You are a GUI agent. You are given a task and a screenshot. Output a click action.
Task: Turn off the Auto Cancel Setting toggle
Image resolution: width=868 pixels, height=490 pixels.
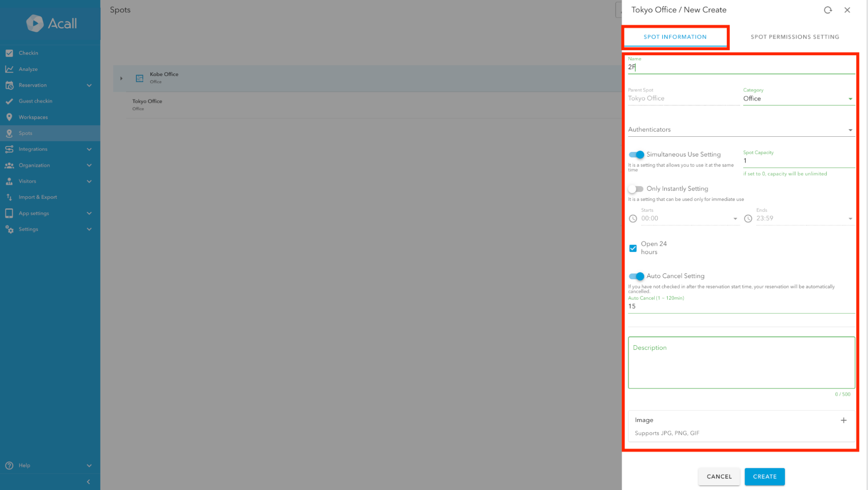[636, 276]
